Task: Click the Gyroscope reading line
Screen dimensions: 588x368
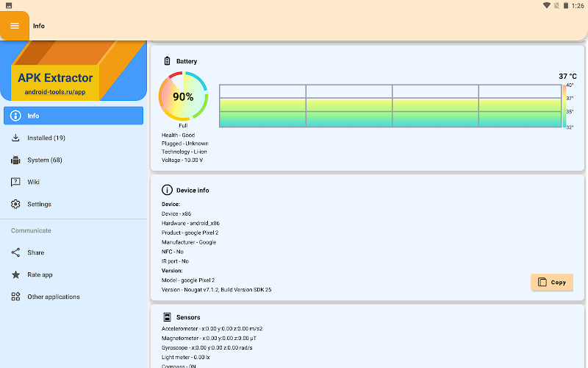Action: (207, 347)
